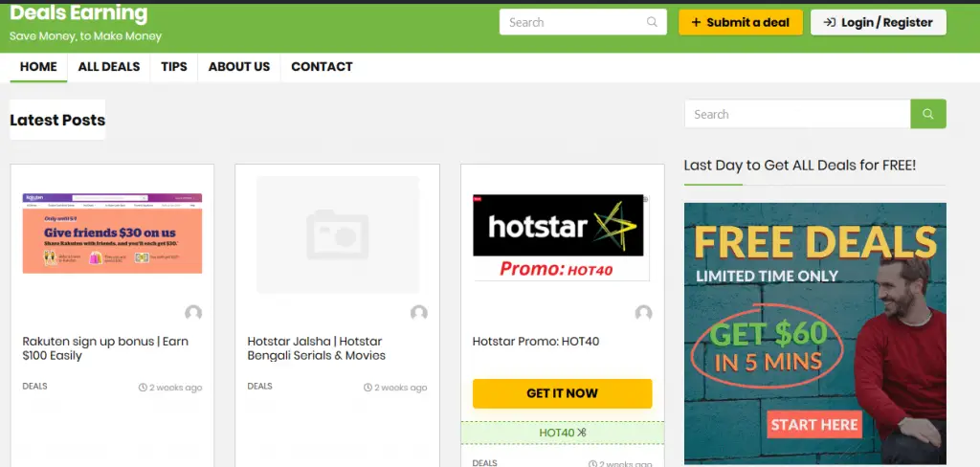Reveal the HOT40 coupon code
This screenshot has height=467, width=980.
pos(563,433)
